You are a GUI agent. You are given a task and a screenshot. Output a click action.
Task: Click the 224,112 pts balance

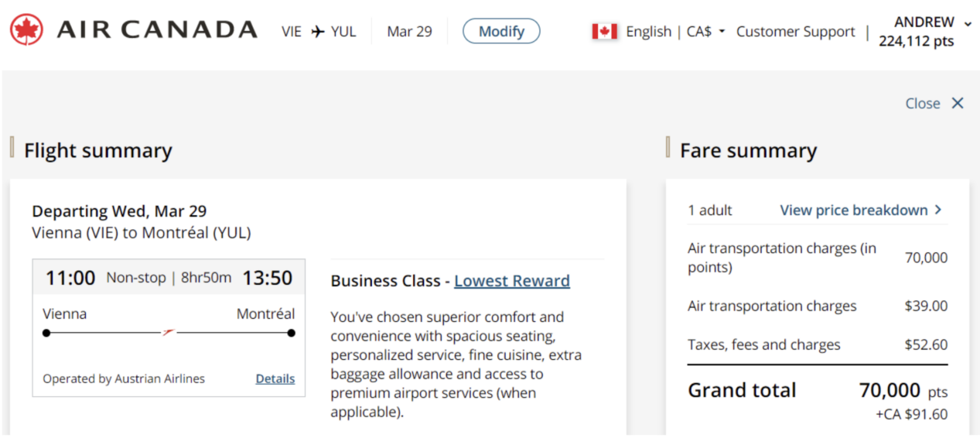point(917,42)
